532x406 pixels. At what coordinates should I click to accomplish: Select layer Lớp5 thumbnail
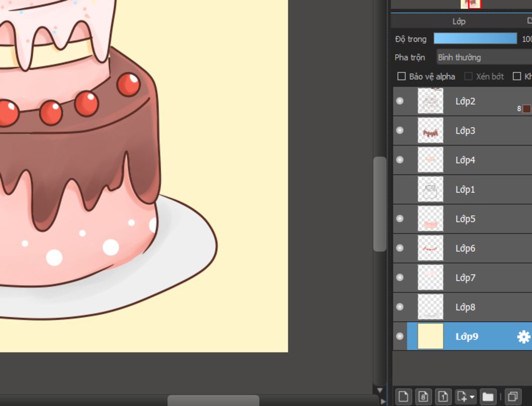[x=431, y=219]
